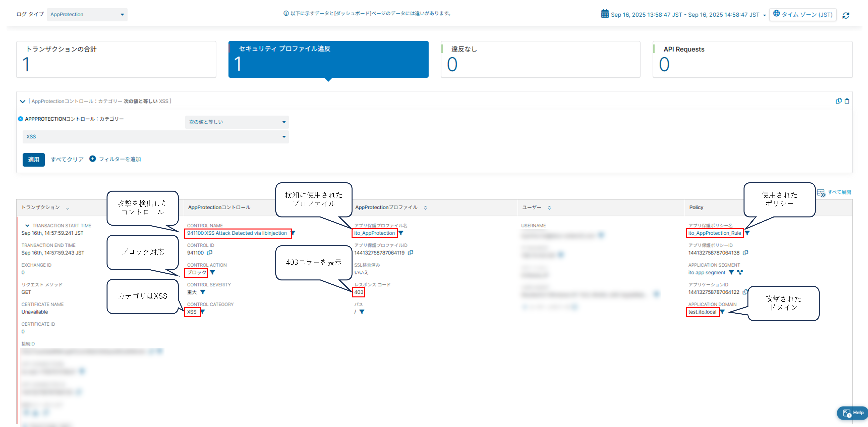Click filter icon beside ito_AppProtection_Rule
Screen dimensions: 868x427
[x=747, y=233]
